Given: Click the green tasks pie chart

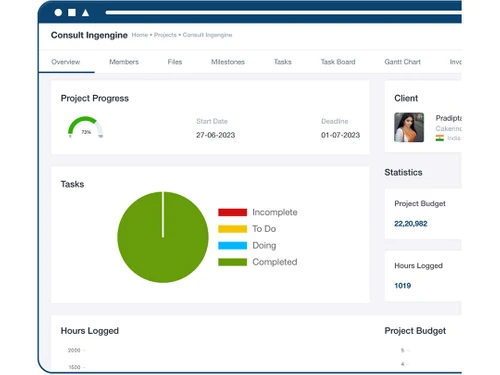Looking at the screenshot, I should (163, 237).
